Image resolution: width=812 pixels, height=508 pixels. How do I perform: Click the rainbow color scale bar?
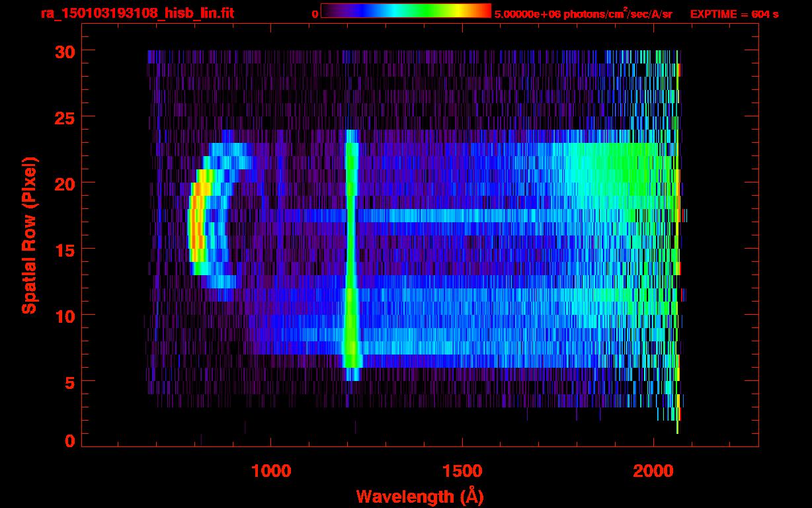(x=406, y=11)
